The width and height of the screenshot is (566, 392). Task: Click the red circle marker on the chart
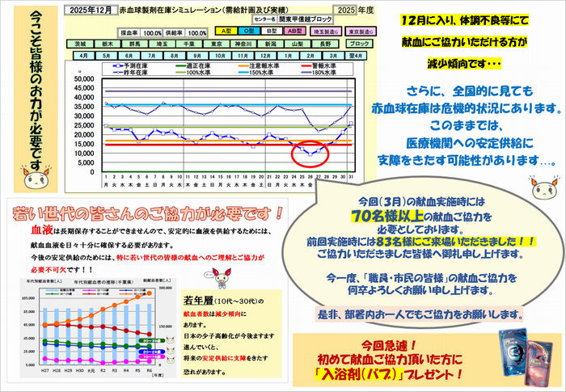(309, 152)
